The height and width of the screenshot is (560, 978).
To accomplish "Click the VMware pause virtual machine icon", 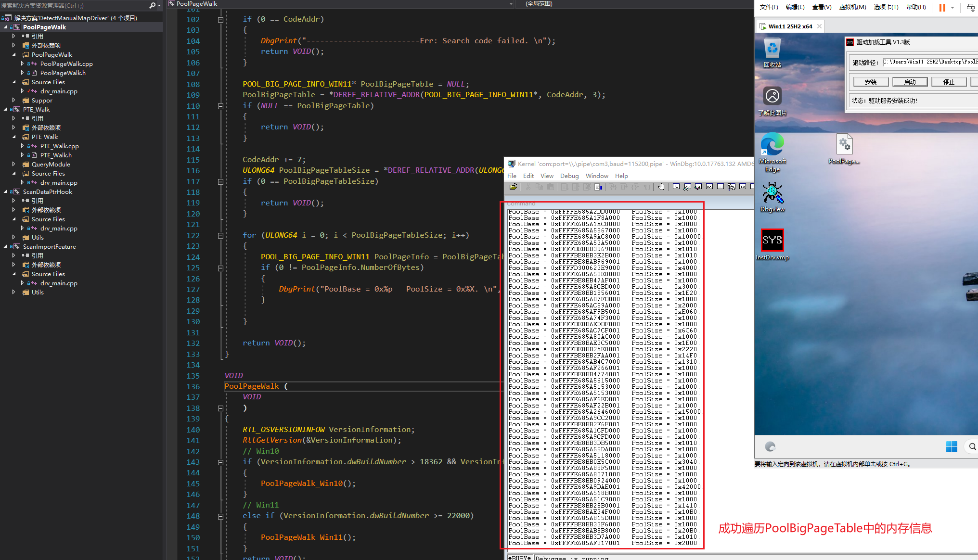I will click(942, 7).
